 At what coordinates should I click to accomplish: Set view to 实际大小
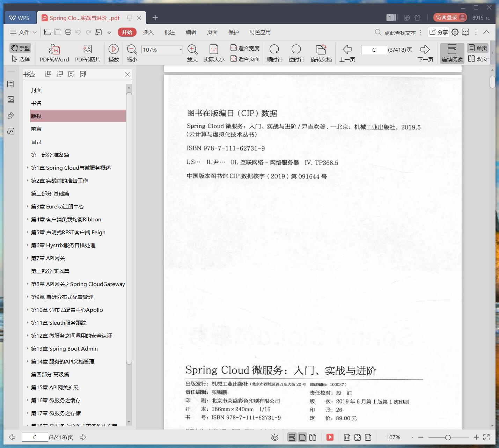(214, 53)
